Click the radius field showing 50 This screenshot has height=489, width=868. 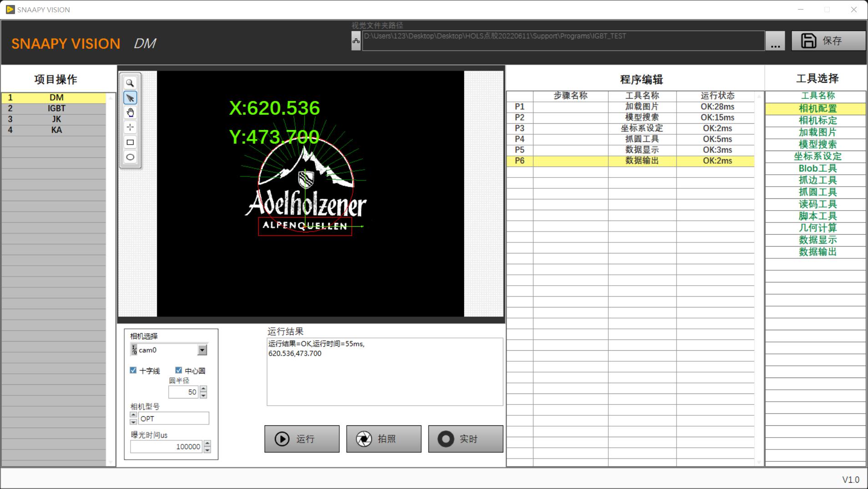(x=183, y=392)
